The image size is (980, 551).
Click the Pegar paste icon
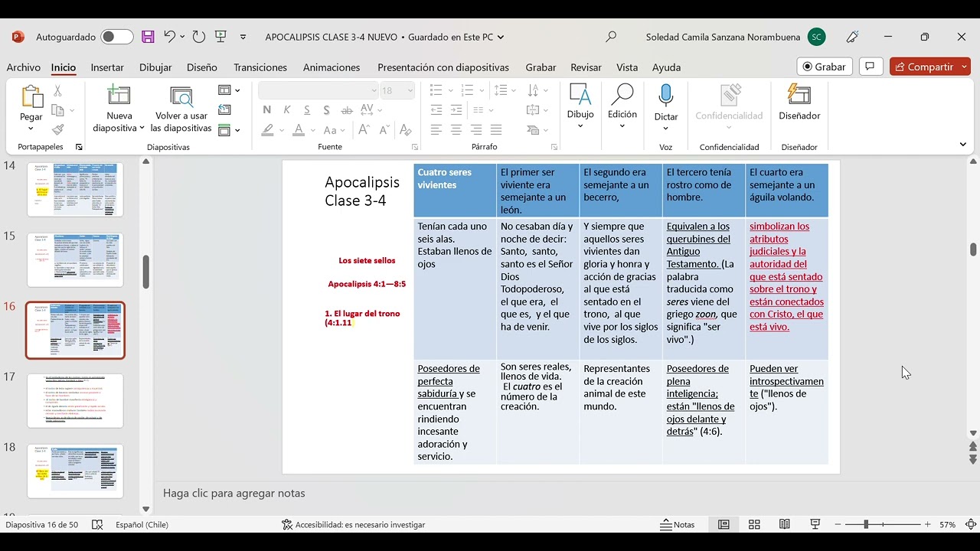tap(31, 96)
